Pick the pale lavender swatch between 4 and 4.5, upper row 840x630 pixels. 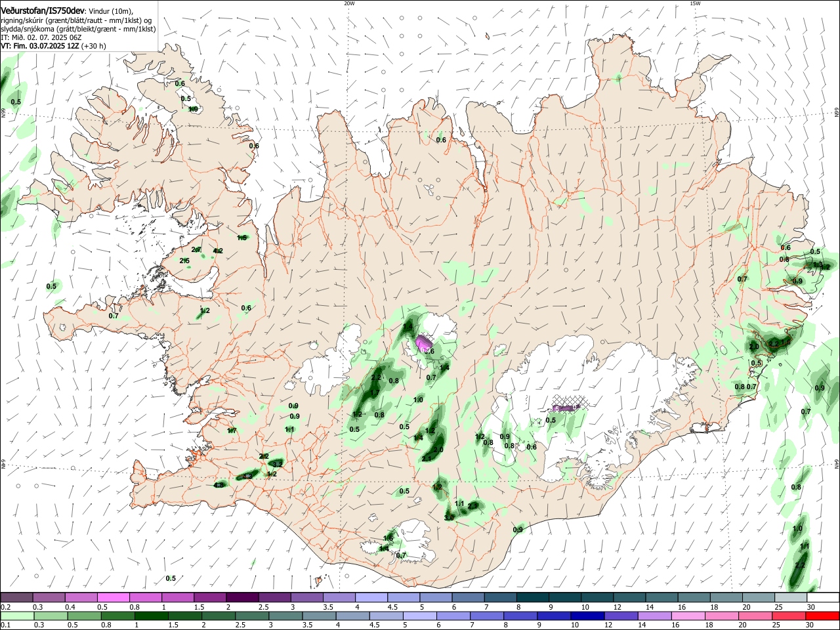[371, 598]
